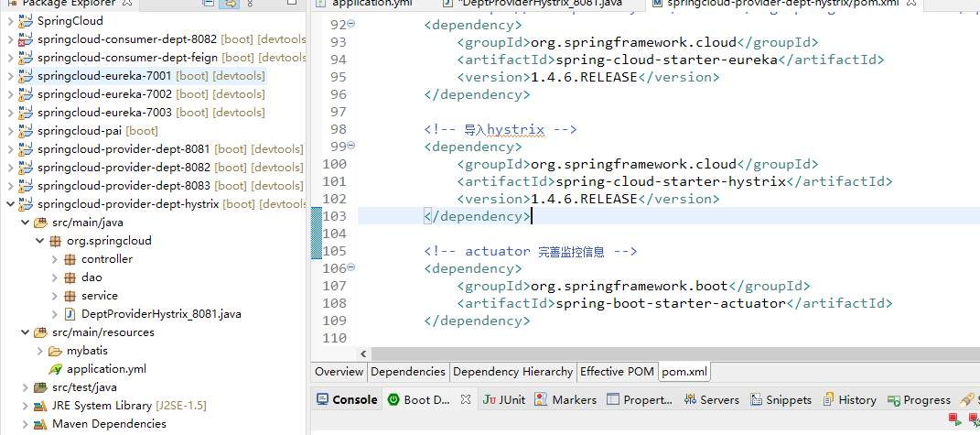Click springcloud-pai project icon
This screenshot has height=435, width=980.
26,131
